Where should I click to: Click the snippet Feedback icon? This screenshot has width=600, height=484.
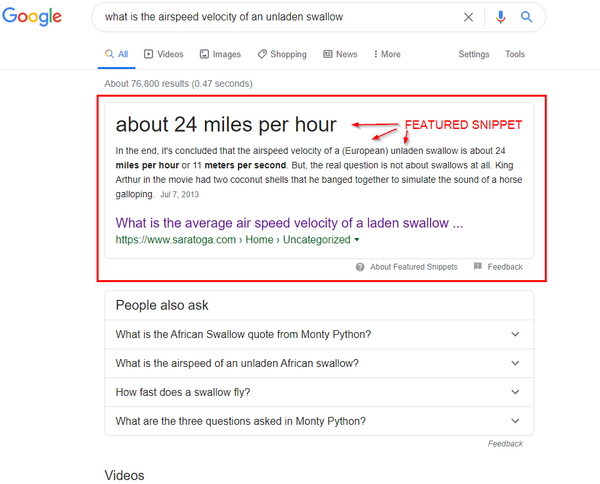[478, 267]
